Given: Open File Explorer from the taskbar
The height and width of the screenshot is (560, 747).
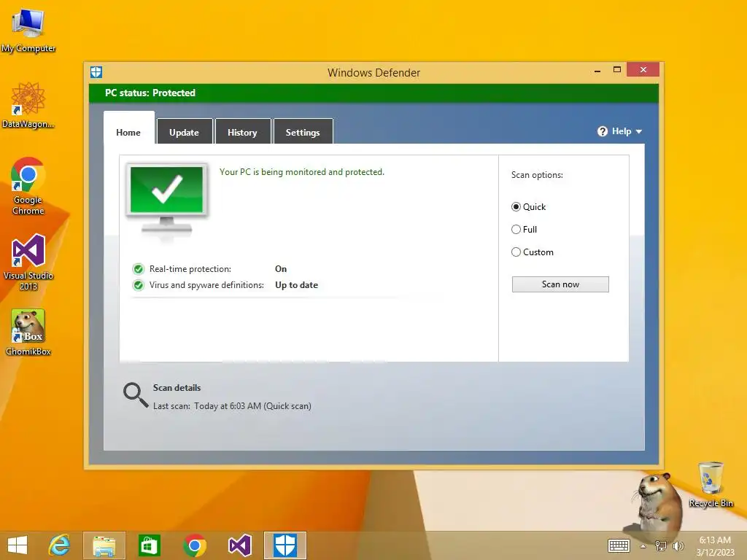Looking at the screenshot, I should point(104,545).
